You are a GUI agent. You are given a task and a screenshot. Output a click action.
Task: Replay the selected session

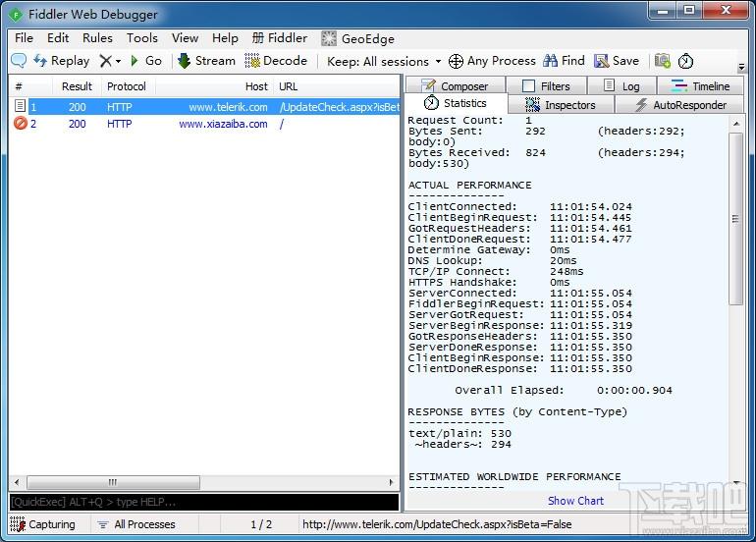pos(61,61)
